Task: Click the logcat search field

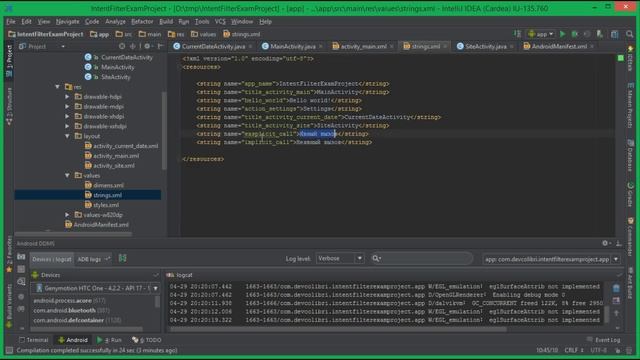Action: pyautogui.click(x=422, y=258)
